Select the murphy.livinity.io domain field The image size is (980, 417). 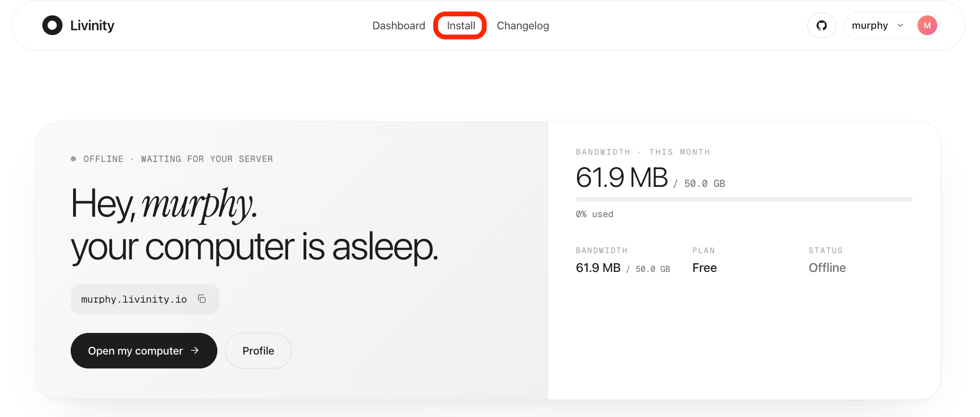(145, 299)
